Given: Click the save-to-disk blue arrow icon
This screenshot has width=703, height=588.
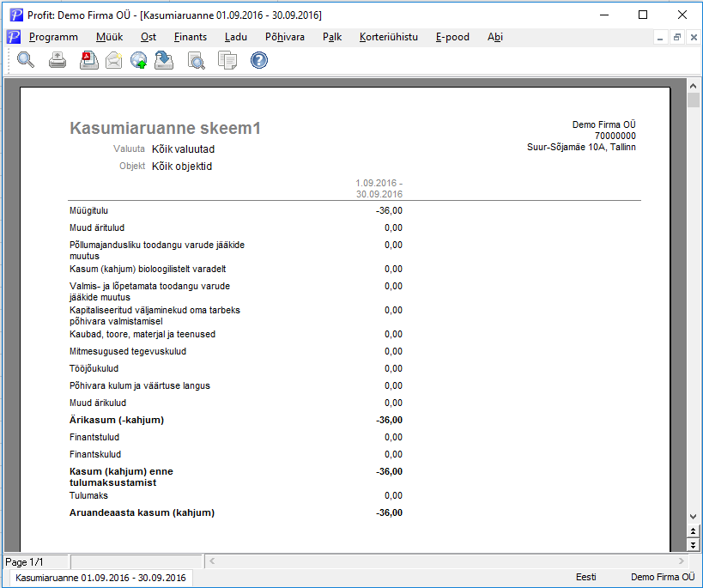Looking at the screenshot, I should point(164,60).
